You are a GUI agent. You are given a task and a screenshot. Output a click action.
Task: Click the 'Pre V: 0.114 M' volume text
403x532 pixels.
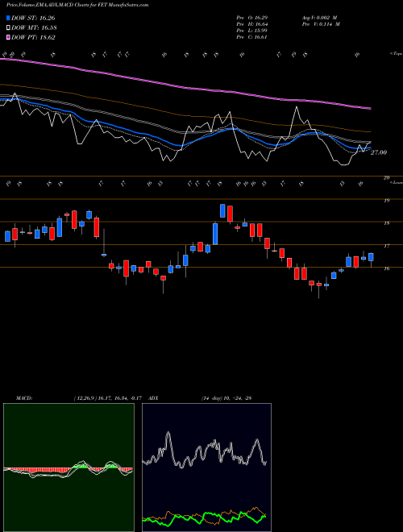[321, 24]
